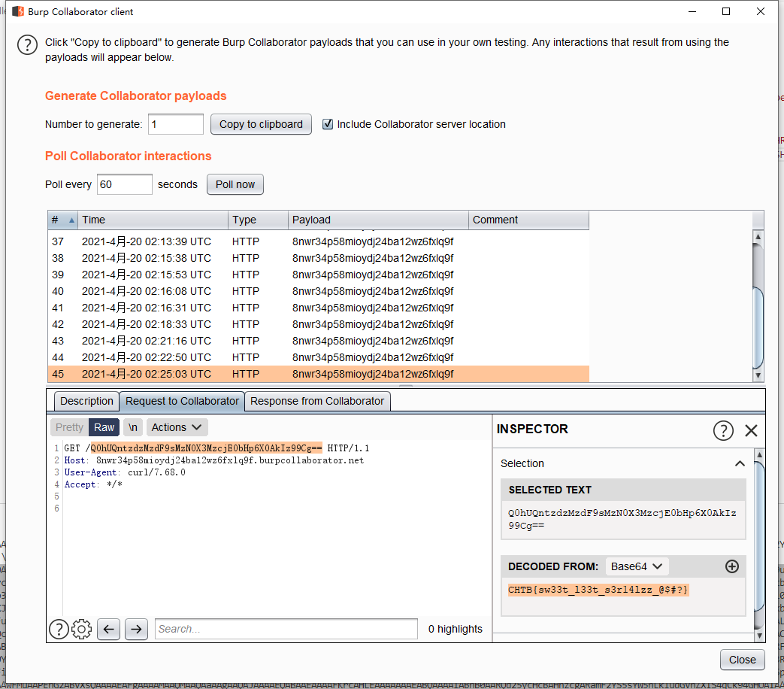Click the Burp Suite logo in the title bar
This screenshot has height=689, width=784.
click(18, 11)
